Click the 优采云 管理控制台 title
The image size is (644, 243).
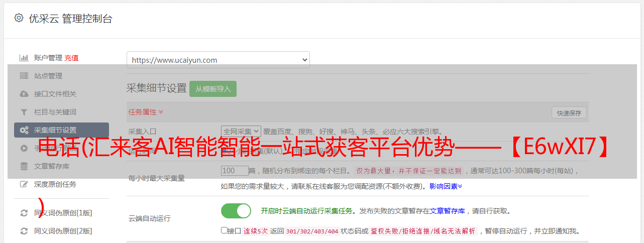point(70,19)
